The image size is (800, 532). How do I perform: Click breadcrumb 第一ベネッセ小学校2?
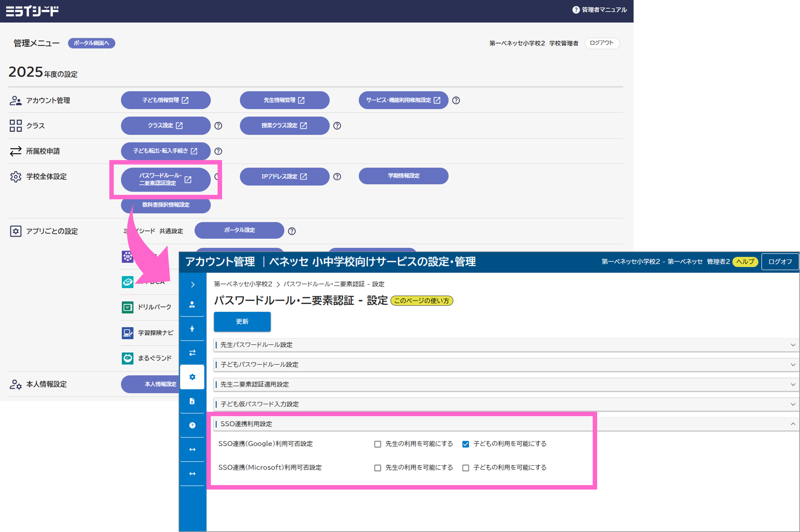(x=243, y=284)
